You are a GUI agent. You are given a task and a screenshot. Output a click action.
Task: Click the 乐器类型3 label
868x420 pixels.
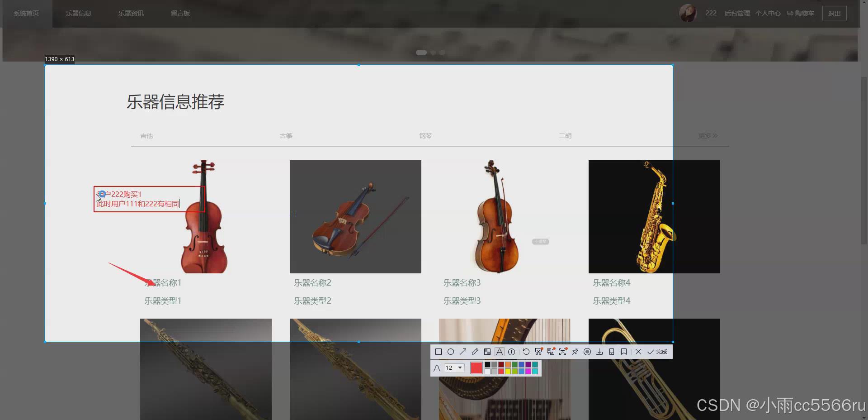pos(462,301)
